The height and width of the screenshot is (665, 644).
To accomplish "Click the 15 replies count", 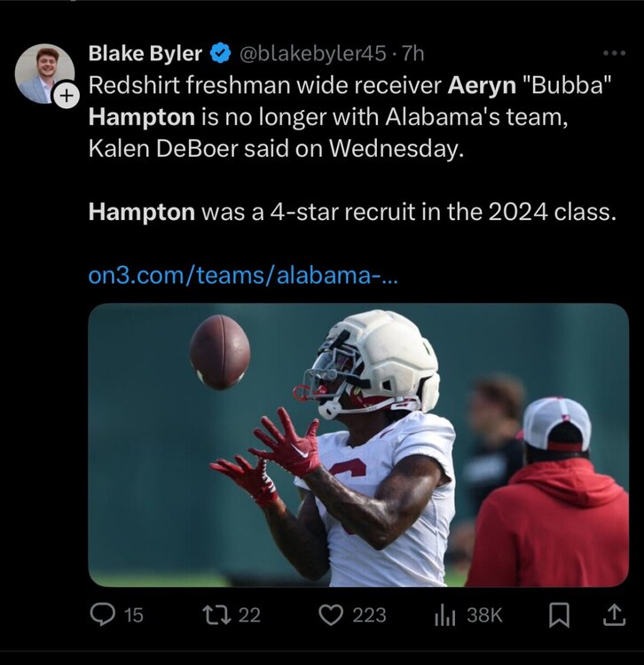I will 132,614.
